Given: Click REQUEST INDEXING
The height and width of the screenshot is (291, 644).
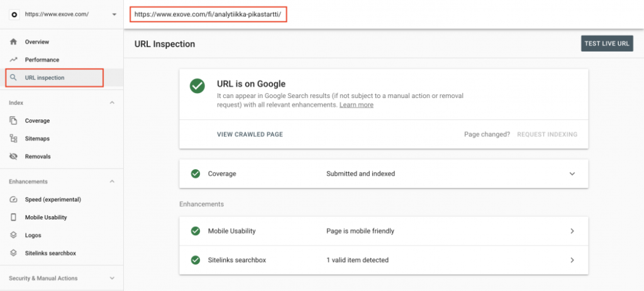Looking at the screenshot, I should [x=547, y=135].
